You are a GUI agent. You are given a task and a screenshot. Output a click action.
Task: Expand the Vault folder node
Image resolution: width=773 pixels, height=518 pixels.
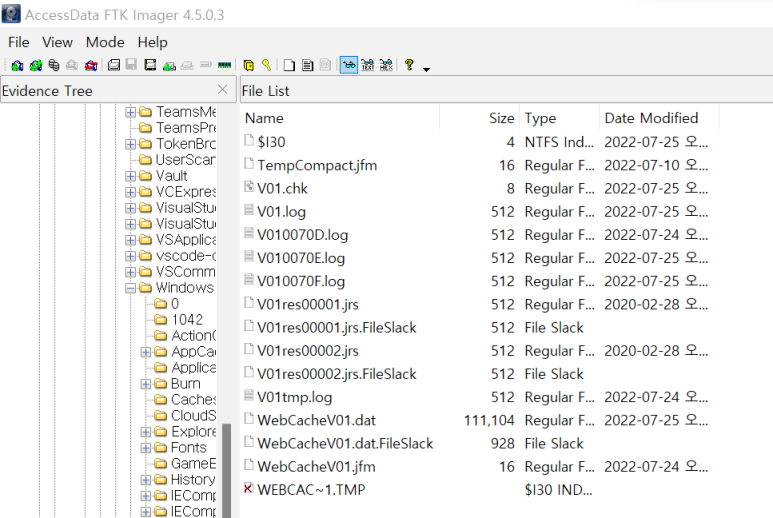click(130, 176)
